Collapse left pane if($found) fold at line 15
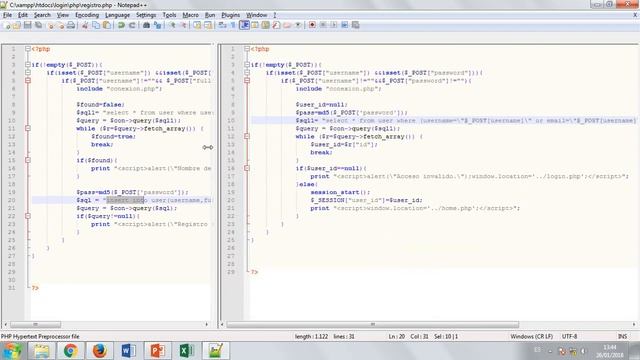This screenshot has width=640, height=360. [28, 160]
